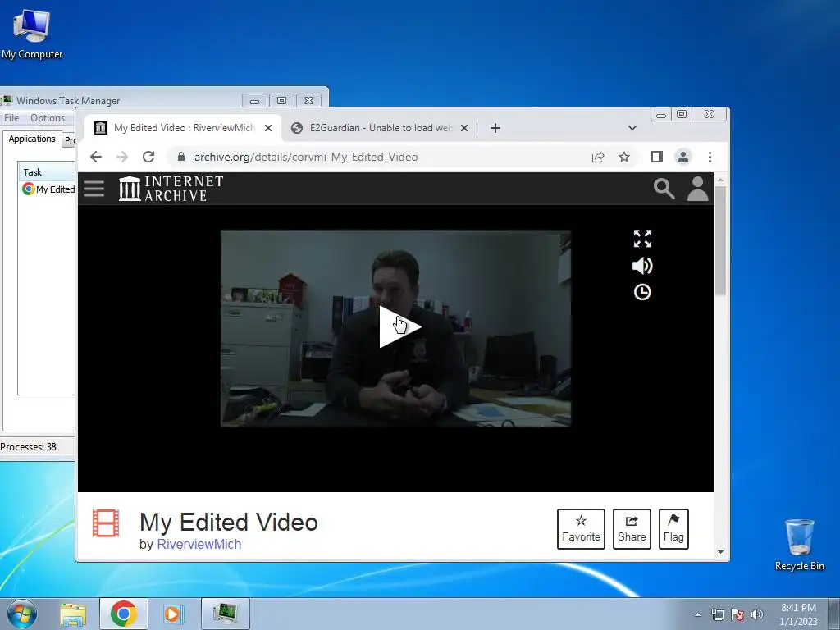
Task: Launch Windows Media Player from taskbar
Action: 173,614
